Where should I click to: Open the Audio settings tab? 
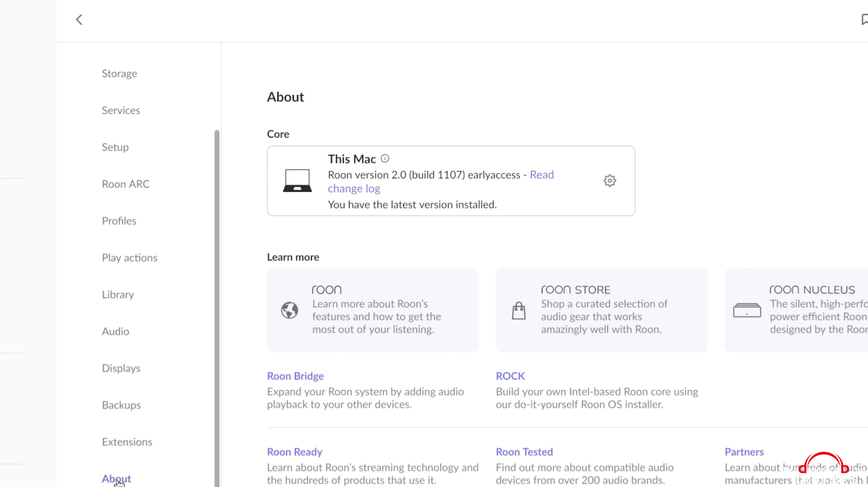[116, 332]
